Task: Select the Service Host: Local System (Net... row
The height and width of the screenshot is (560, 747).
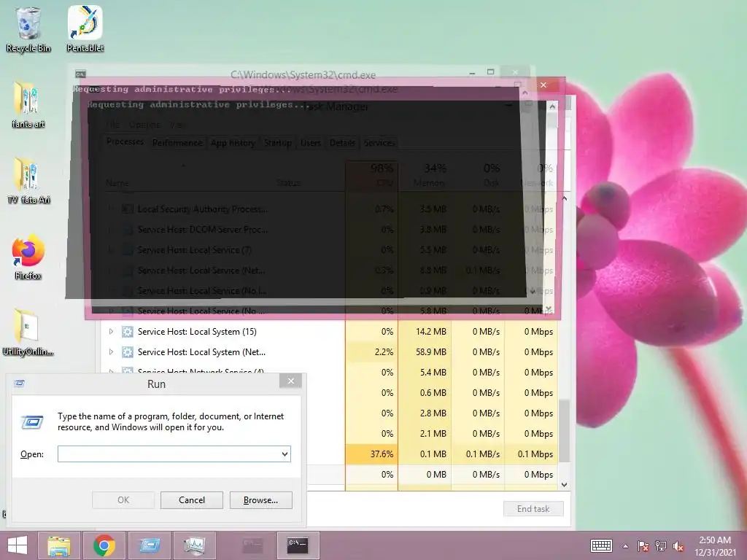Action: click(x=330, y=352)
